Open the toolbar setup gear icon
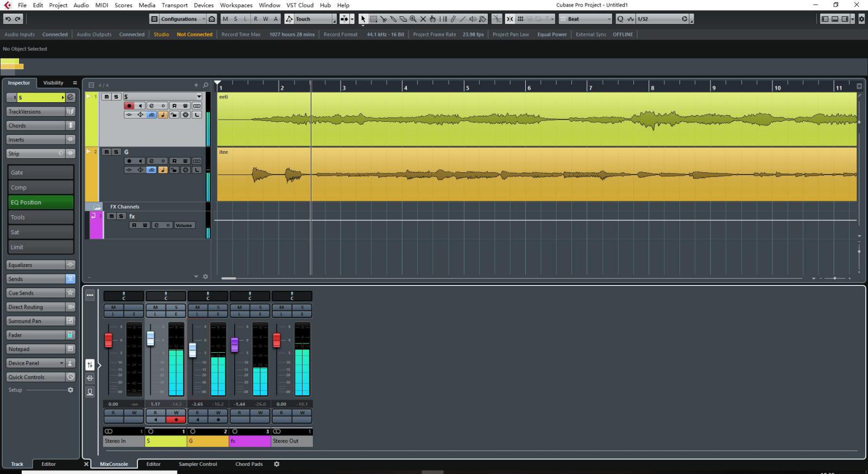 pos(861,19)
